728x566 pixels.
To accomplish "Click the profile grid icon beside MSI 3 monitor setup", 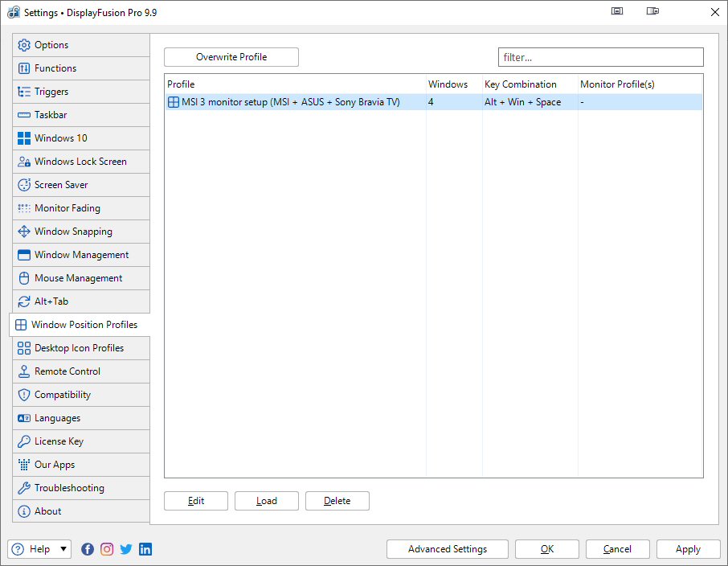I will click(x=173, y=102).
